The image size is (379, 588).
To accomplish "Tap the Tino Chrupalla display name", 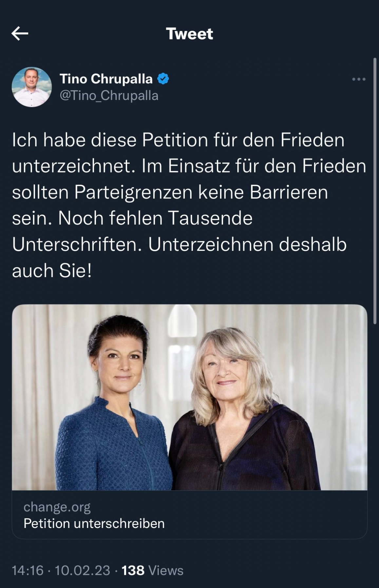I will (106, 79).
